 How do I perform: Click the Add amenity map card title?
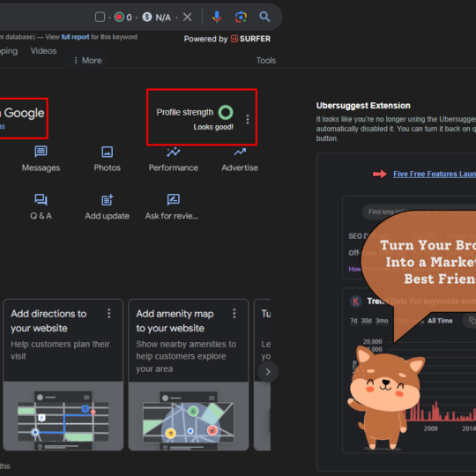pyautogui.click(x=175, y=321)
